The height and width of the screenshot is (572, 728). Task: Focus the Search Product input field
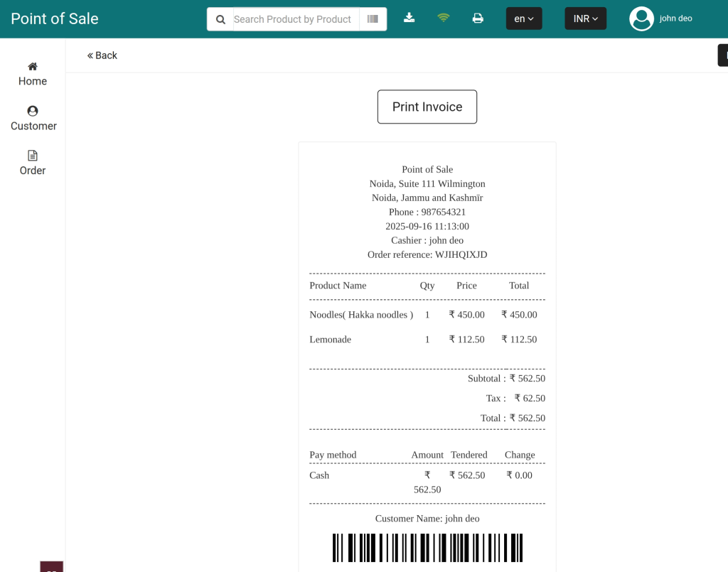pyautogui.click(x=296, y=19)
